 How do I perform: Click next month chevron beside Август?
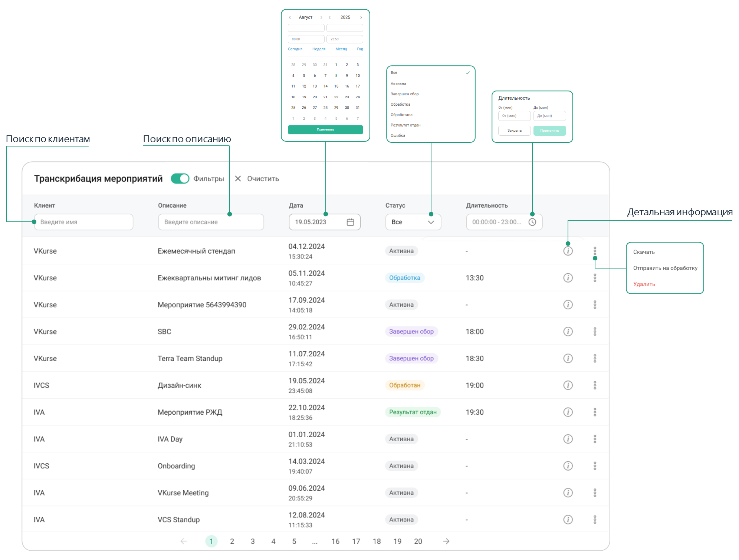(x=321, y=17)
